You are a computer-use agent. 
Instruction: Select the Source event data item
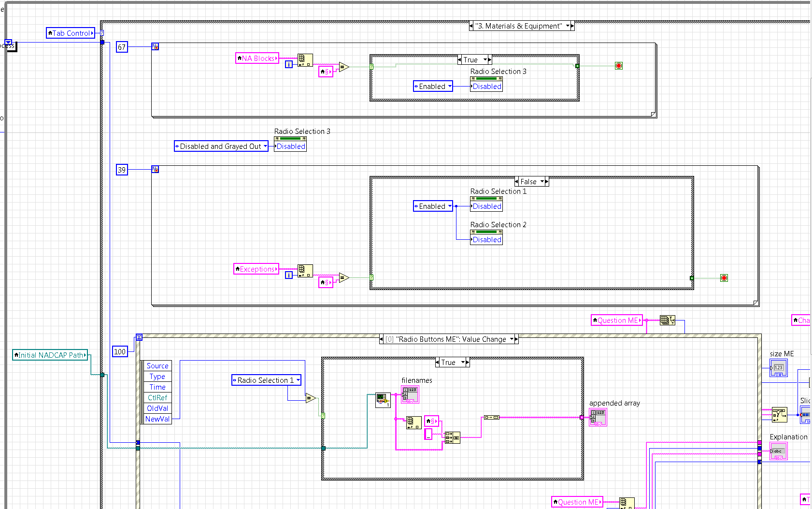[x=157, y=366]
